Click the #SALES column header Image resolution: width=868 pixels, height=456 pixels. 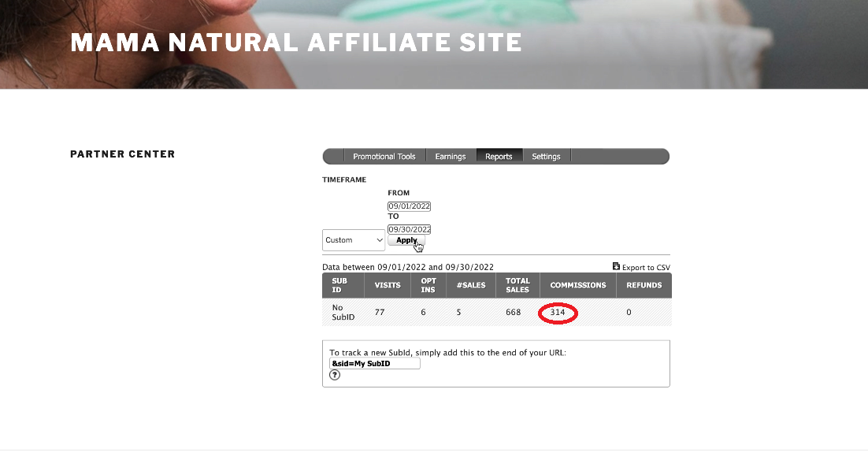coord(471,285)
